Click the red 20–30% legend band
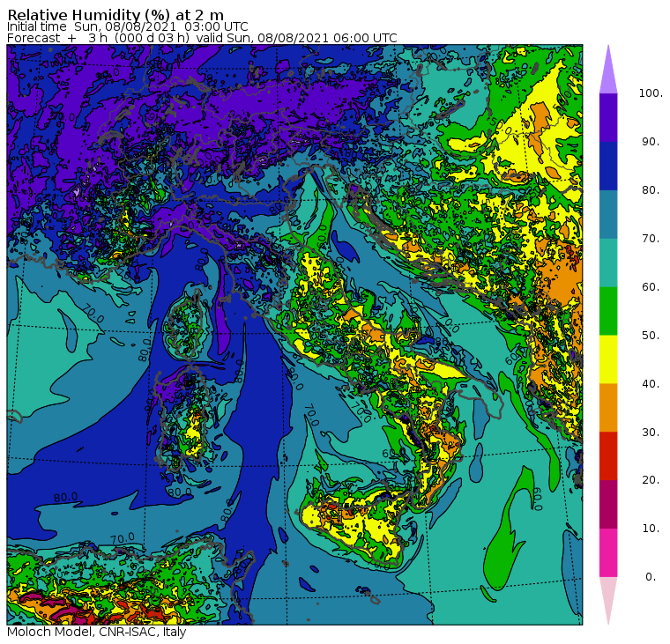The width and height of the screenshot is (670, 644). (x=608, y=456)
